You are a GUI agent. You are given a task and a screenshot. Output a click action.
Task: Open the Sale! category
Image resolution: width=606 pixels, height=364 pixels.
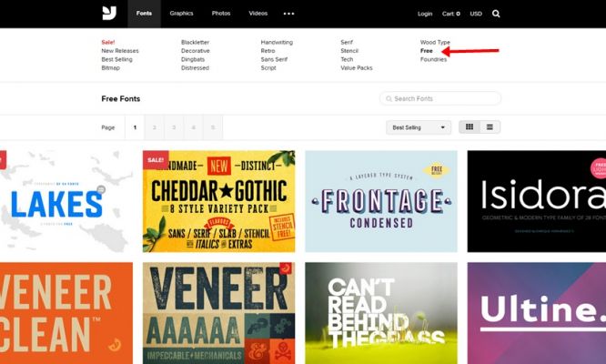pyautogui.click(x=108, y=42)
